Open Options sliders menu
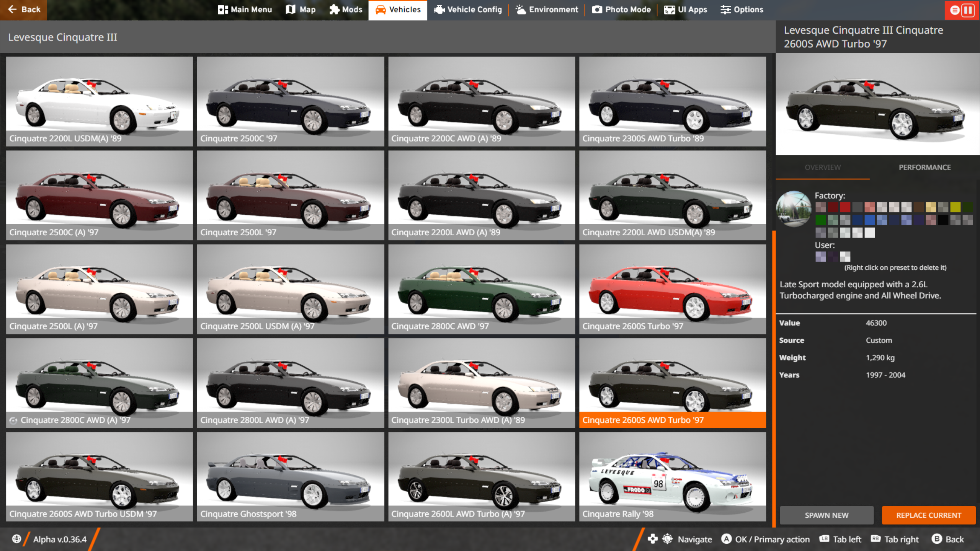This screenshot has width=980, height=551. pos(742,10)
